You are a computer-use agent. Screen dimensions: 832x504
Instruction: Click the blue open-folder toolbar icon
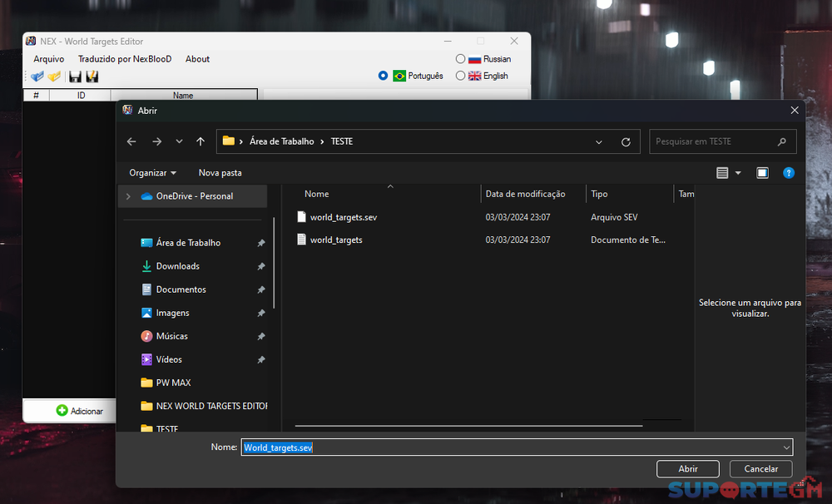point(37,77)
